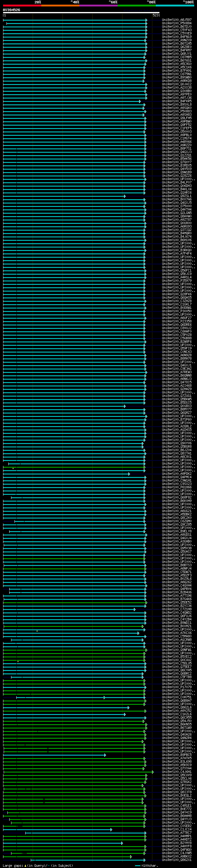Screen dimensions: 197x868
Task: Select hit label UniRef100_C0SER2
Action: [x=177, y=826]
